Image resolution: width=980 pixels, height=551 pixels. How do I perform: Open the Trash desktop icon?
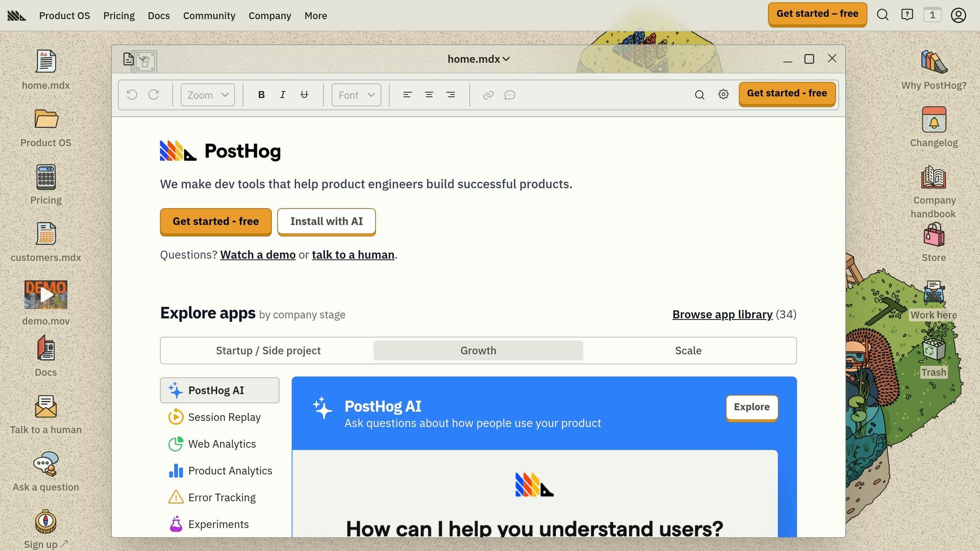pos(933,352)
